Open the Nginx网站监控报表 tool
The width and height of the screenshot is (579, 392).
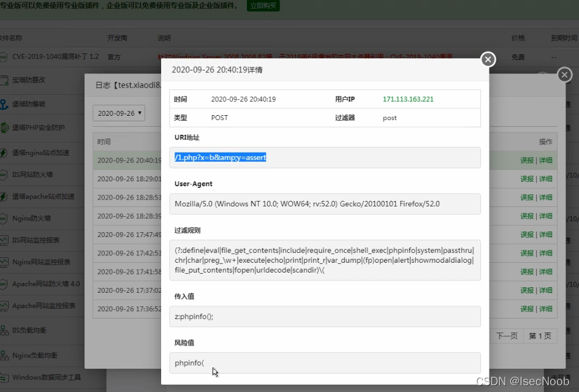[x=40, y=260]
